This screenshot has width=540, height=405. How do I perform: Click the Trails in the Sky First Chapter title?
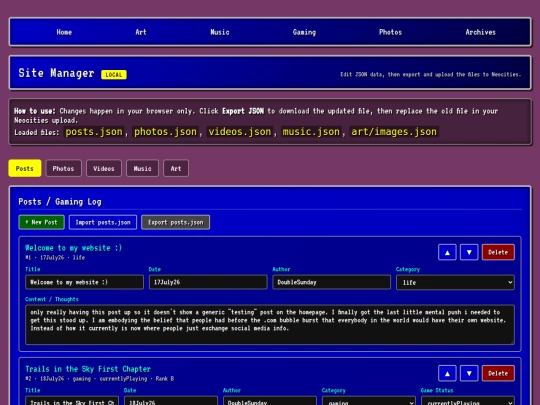point(88,369)
